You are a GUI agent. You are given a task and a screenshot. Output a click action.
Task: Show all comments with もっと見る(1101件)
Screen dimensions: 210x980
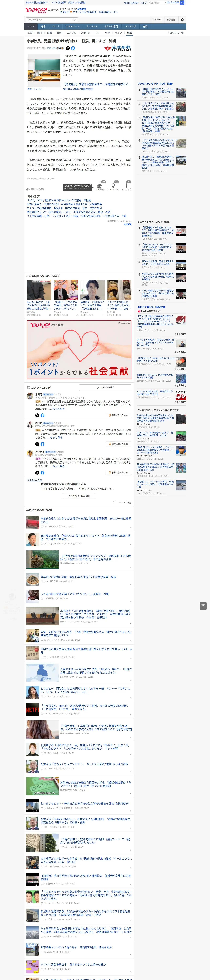coord(79,496)
